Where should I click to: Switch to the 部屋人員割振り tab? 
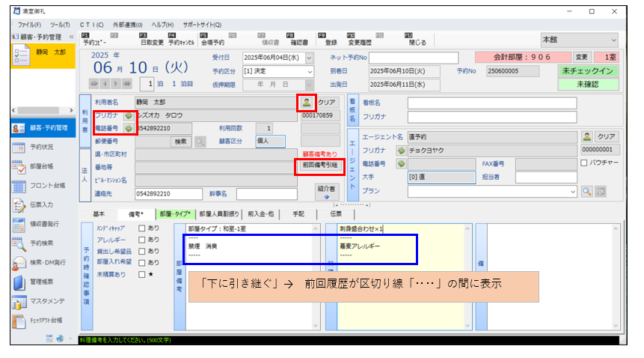coord(221,213)
